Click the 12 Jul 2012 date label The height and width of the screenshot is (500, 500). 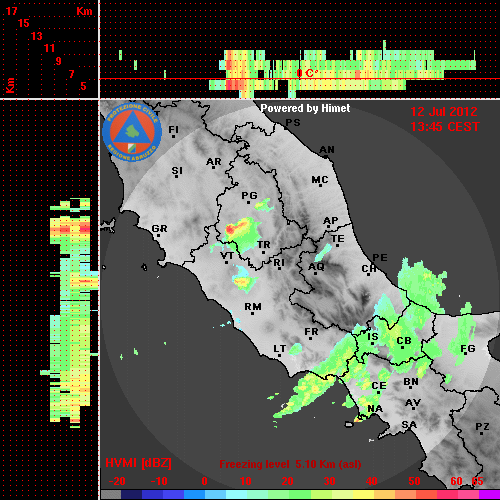pyautogui.click(x=444, y=112)
